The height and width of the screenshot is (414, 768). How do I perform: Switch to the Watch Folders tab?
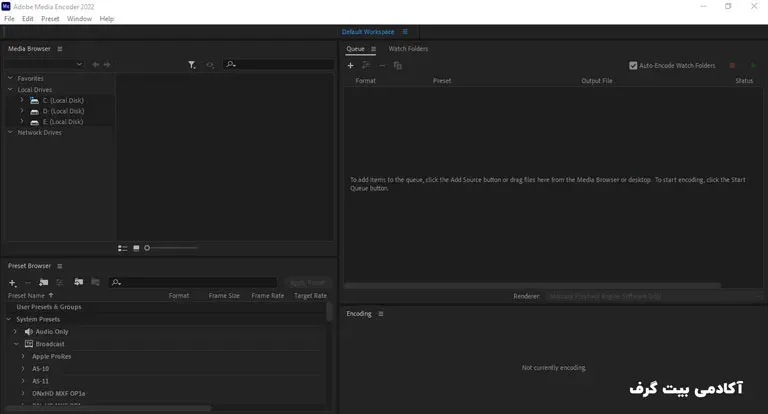click(x=408, y=49)
